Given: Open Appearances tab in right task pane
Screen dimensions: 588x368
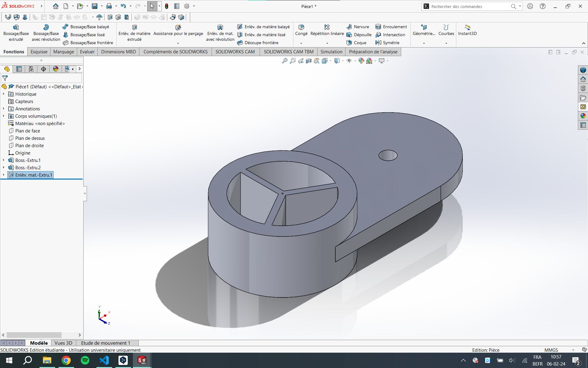Looking at the screenshot, I should [x=583, y=116].
